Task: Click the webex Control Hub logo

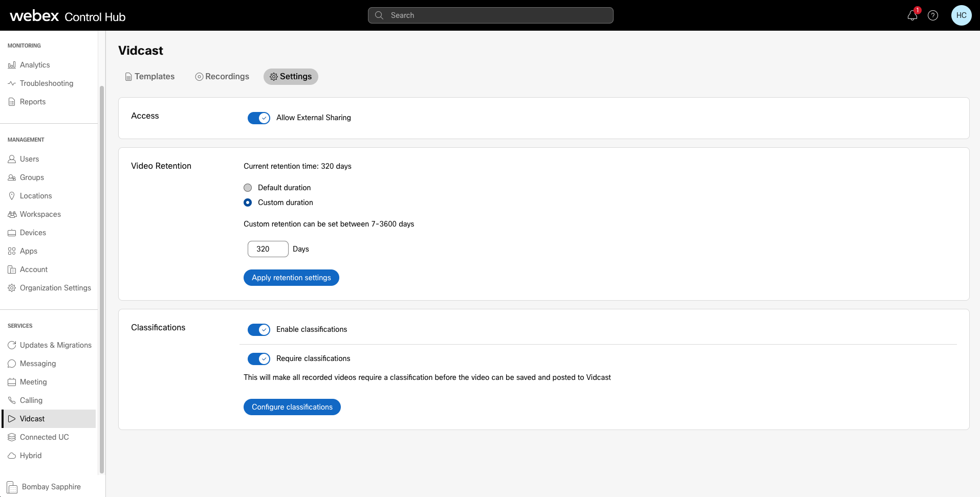Action: 68,16
